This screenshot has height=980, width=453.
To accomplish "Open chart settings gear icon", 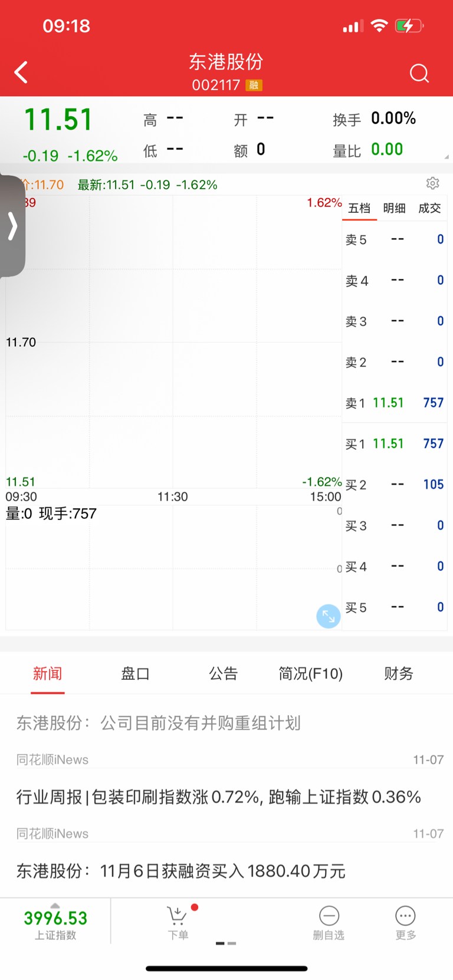I will 433,183.
